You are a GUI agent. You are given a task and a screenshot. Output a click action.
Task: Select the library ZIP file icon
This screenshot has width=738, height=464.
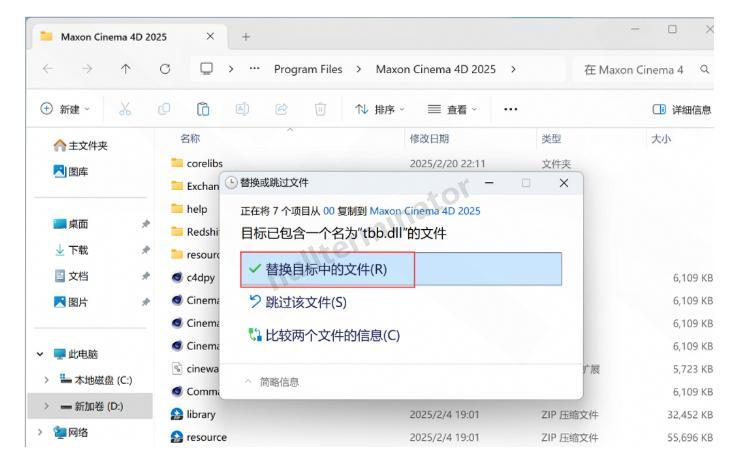pyautogui.click(x=177, y=414)
